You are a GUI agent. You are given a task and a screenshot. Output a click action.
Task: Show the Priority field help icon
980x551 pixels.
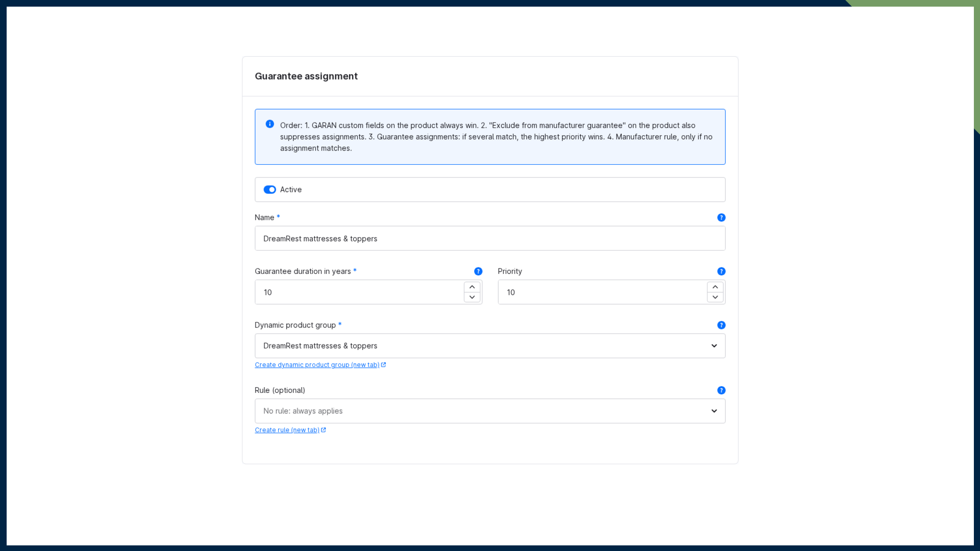click(721, 271)
